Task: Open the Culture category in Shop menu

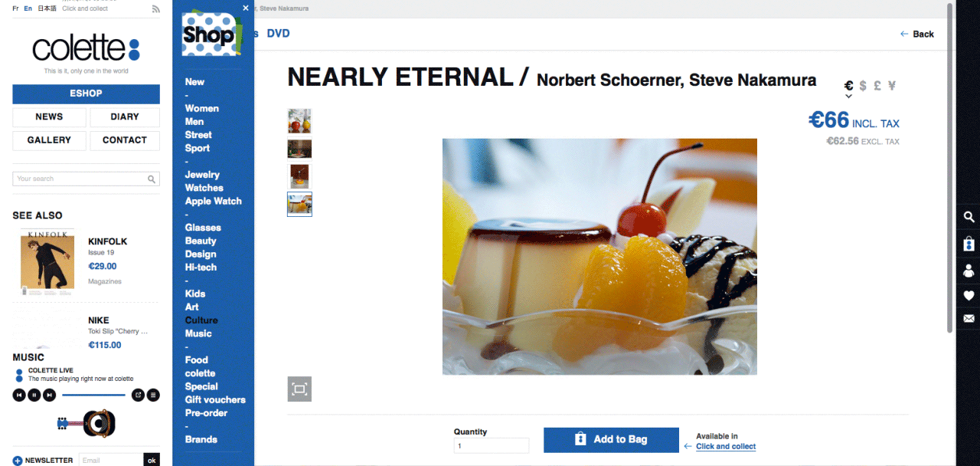Action: [x=201, y=320]
